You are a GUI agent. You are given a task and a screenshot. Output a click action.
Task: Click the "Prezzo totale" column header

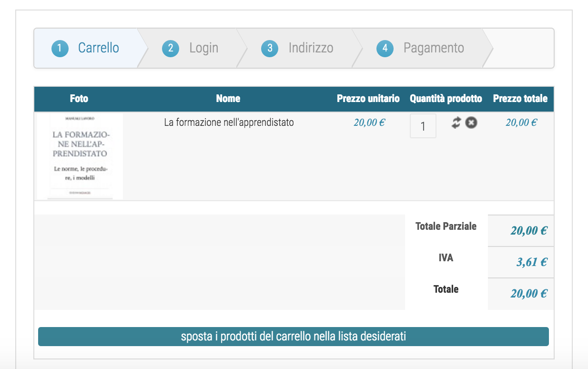[520, 99]
